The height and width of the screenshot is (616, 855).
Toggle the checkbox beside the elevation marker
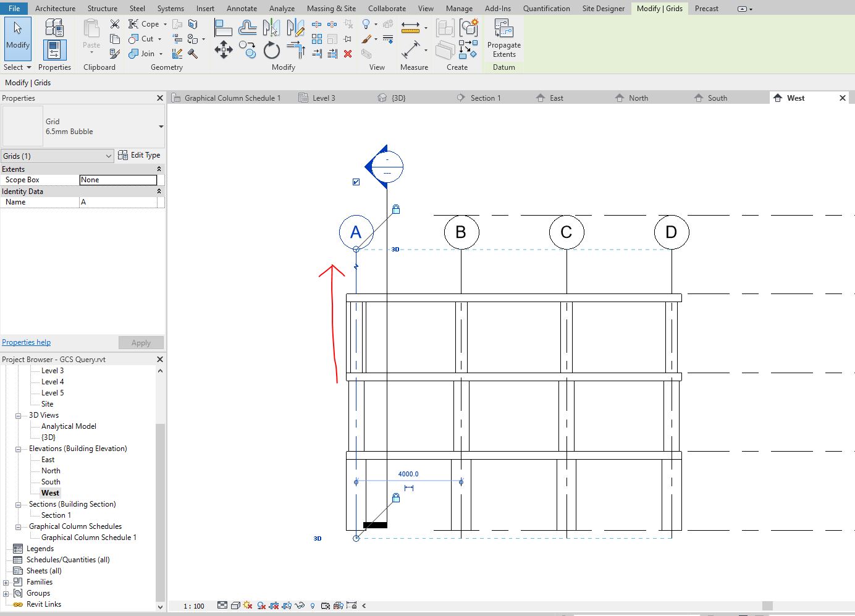355,182
